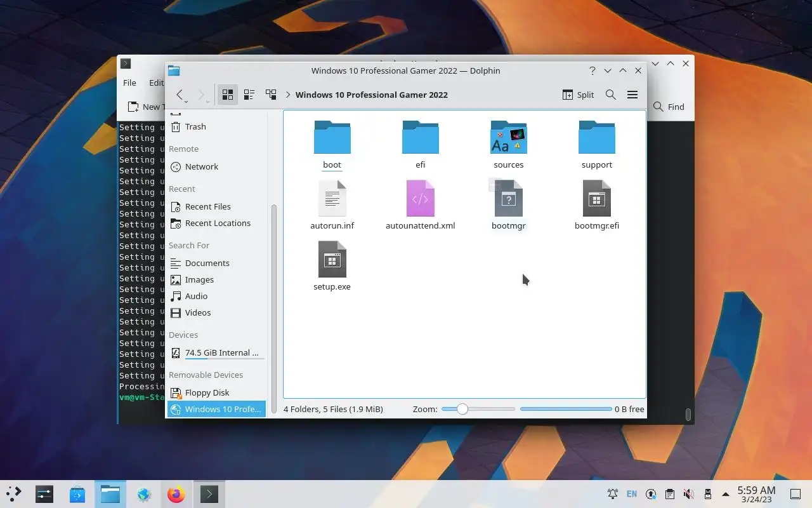Select the setup.exe file icon
Screen dimensions: 812x508
[332, 259]
